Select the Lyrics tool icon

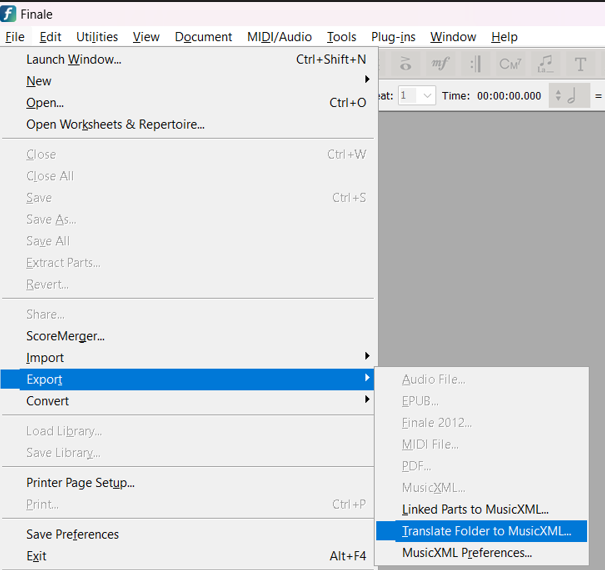[545, 64]
